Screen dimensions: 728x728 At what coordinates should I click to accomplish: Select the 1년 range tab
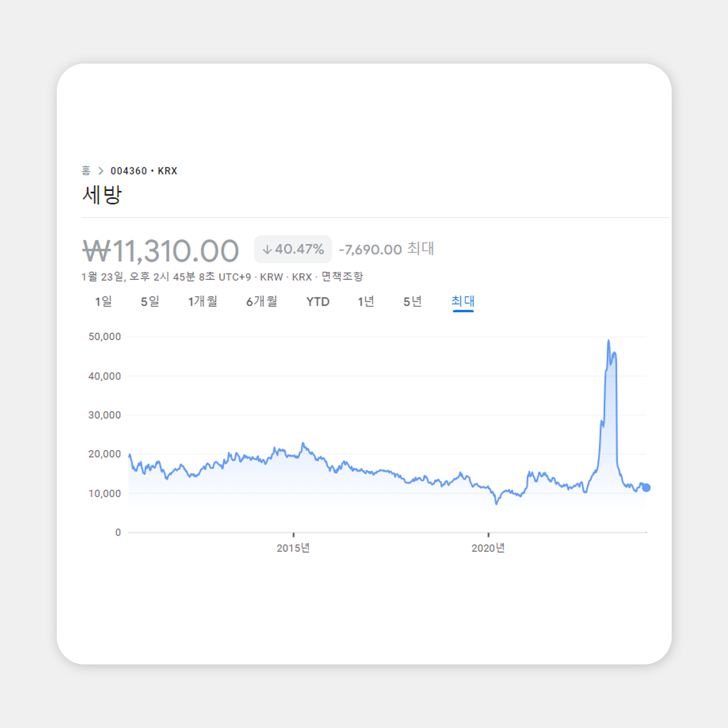click(x=366, y=301)
